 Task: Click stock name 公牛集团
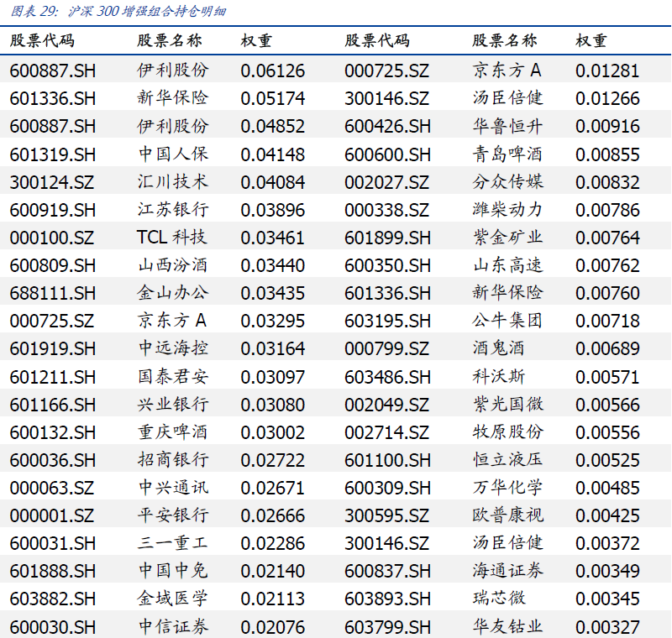508,321
